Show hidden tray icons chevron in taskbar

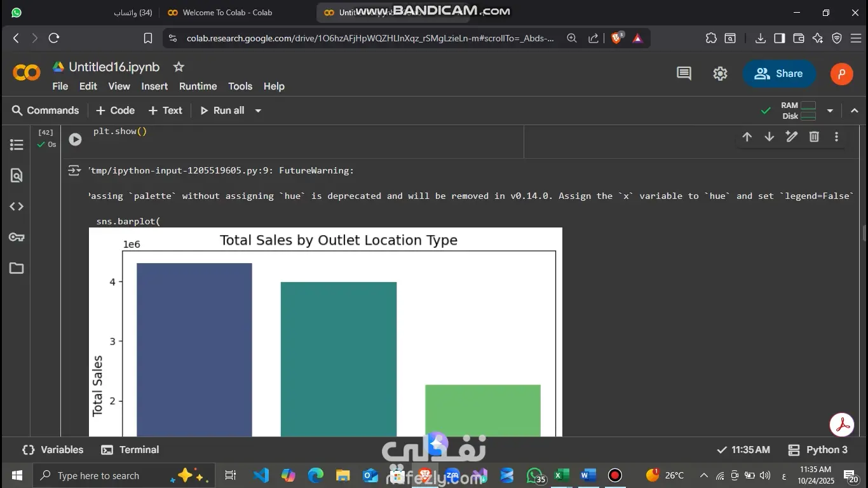[703, 475]
